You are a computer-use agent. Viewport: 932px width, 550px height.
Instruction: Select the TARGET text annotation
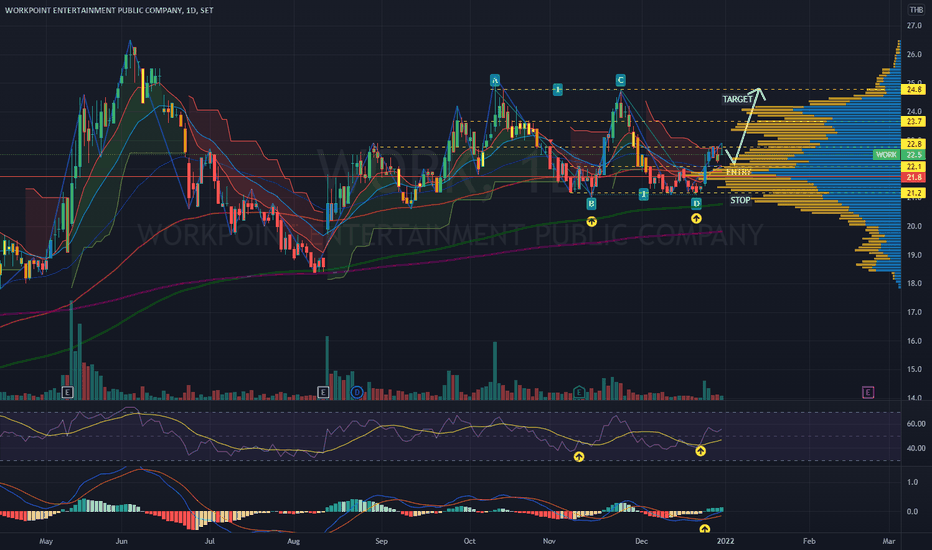736,100
